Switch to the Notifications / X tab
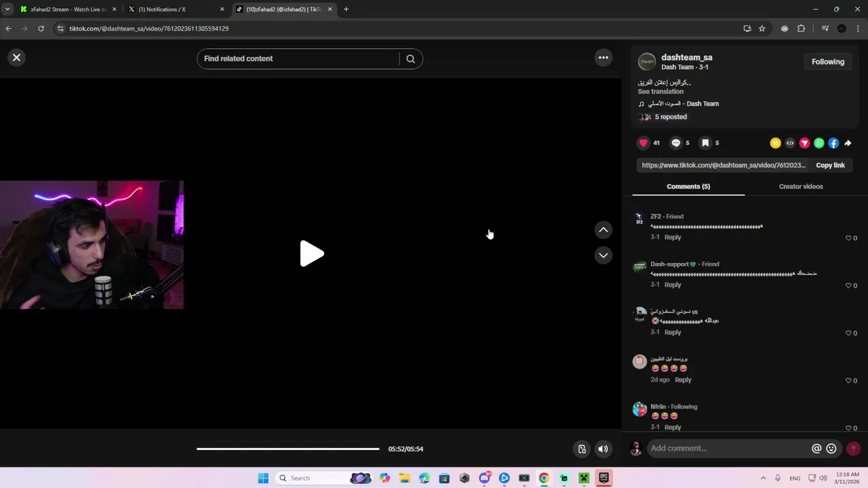Screen dimensions: 868x488 (x=175, y=9)
